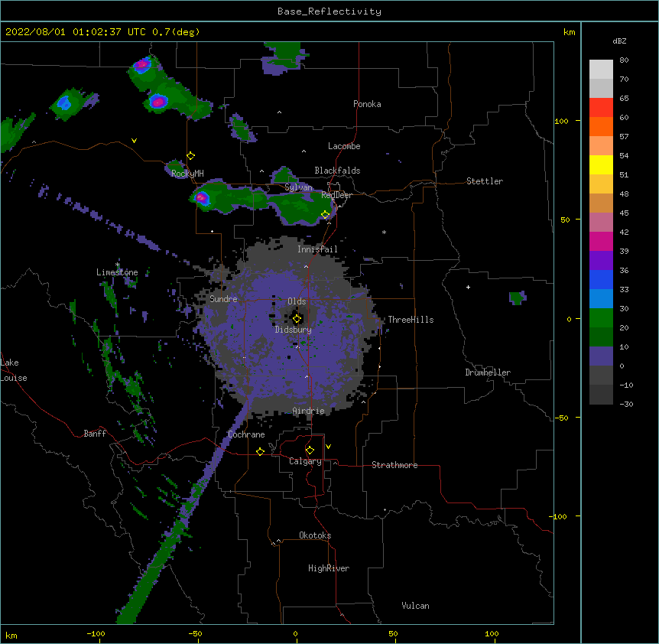Click the yellow diamond marker near Cochrane
The image size is (659, 644).
(260, 451)
